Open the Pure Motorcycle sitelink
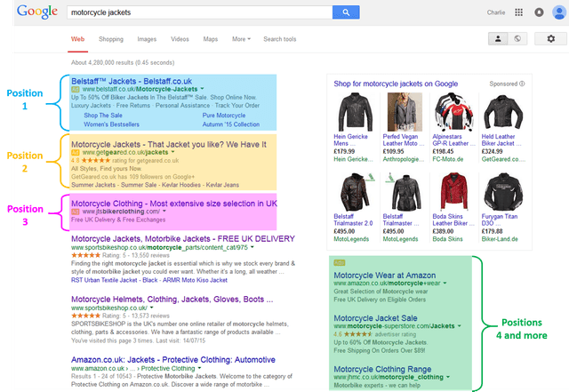569x392 pixels. 224,116
